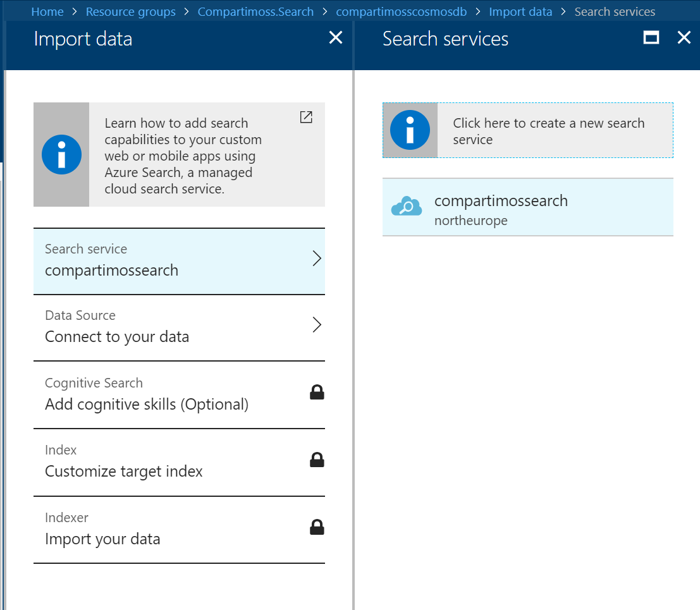Open Compartimoss.Search breadcrumb

[x=256, y=11]
